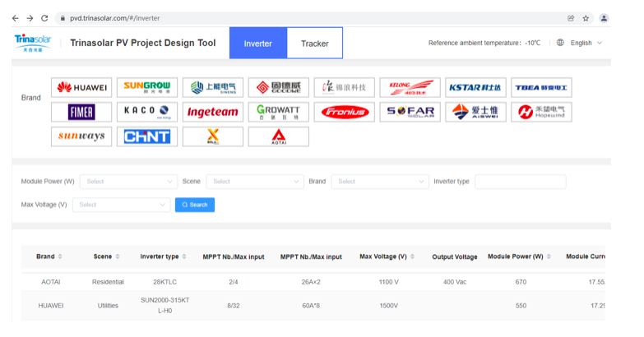Select the Ginlong brand logo next to Goodwe
The height and width of the screenshot is (337, 644).
344,87
